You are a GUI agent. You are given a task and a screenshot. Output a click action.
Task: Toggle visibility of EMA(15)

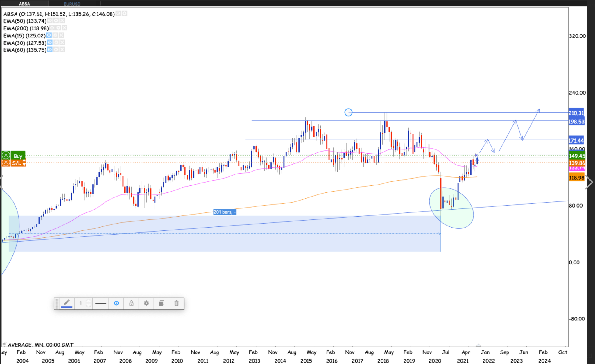click(49, 35)
